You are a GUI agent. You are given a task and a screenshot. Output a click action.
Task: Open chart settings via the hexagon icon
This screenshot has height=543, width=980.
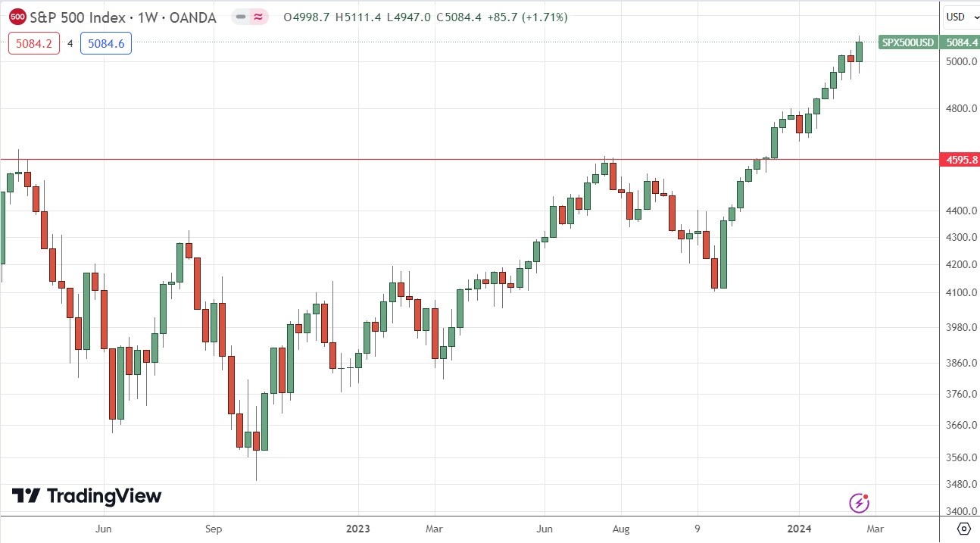coord(963,530)
